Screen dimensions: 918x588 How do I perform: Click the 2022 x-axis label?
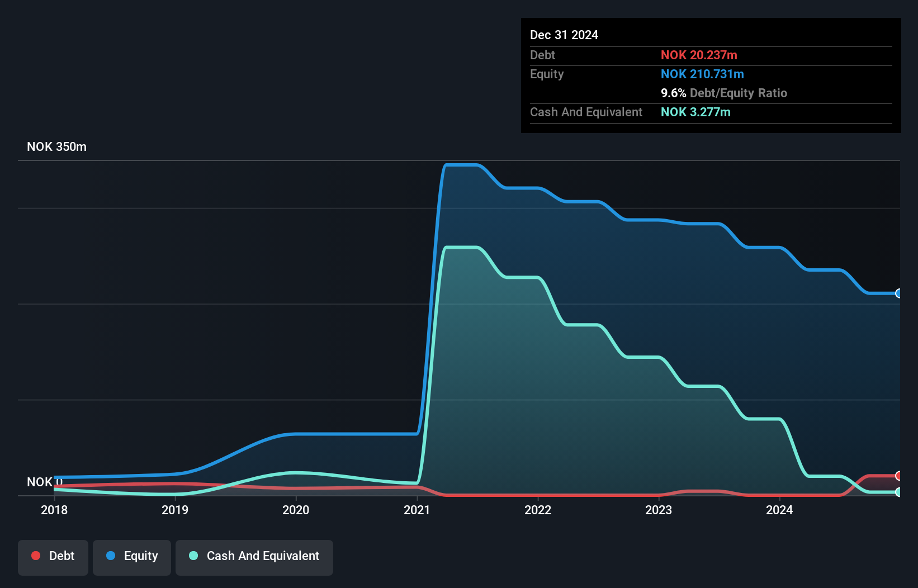pos(538,510)
